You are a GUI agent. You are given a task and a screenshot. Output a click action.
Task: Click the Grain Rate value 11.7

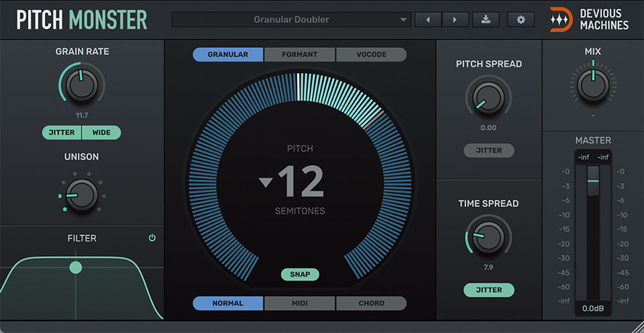click(x=82, y=116)
